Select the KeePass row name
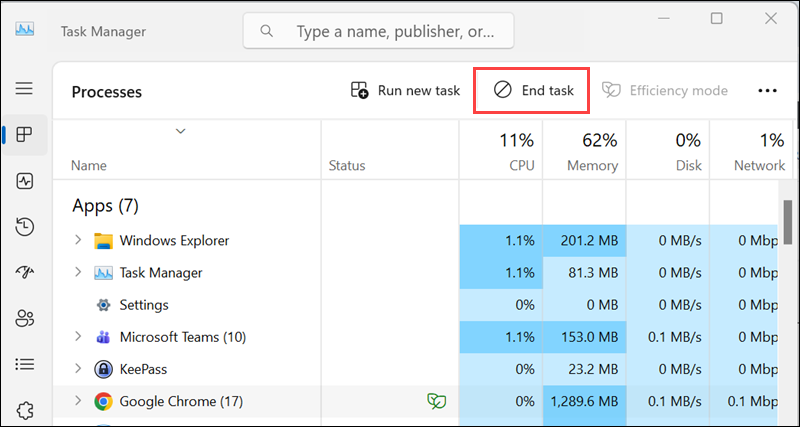This screenshot has height=427, width=800. (143, 369)
